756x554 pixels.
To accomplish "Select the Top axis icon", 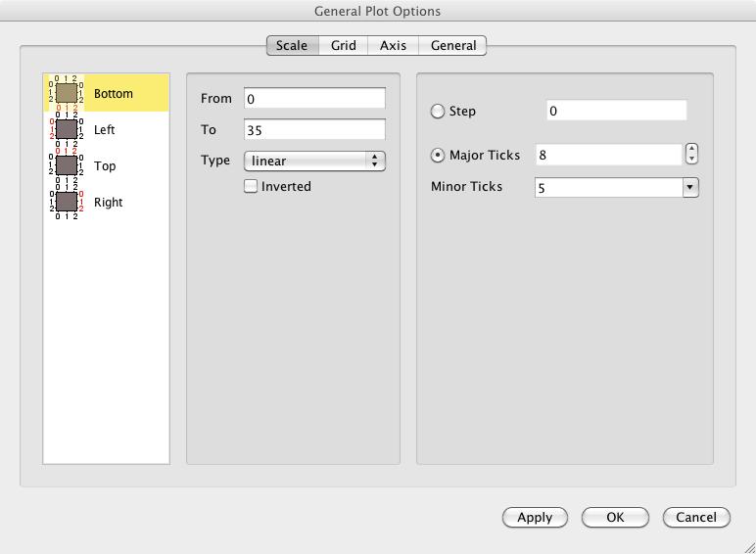I will pyautogui.click(x=67, y=165).
